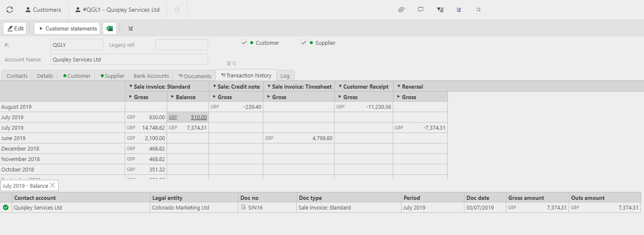Click the loading spinner breadcrumb icon

pyautogui.click(x=177, y=10)
